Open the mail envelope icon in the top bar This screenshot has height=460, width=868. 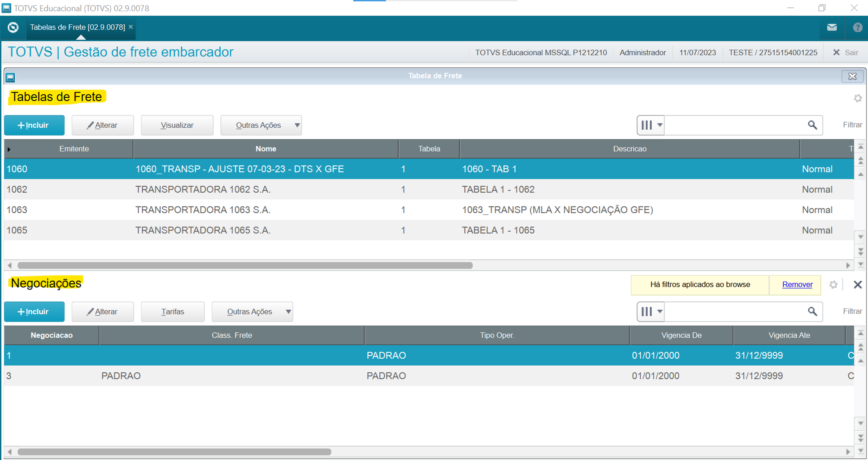point(832,27)
